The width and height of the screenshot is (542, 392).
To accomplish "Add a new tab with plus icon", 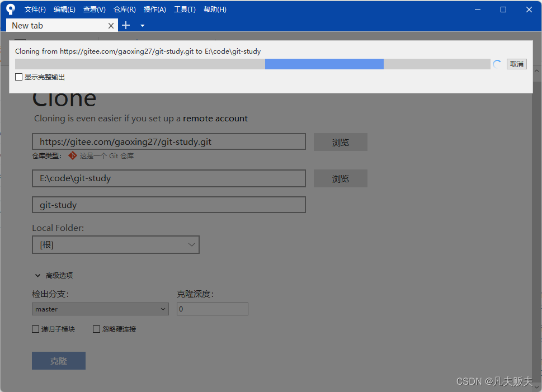I will 126,25.
